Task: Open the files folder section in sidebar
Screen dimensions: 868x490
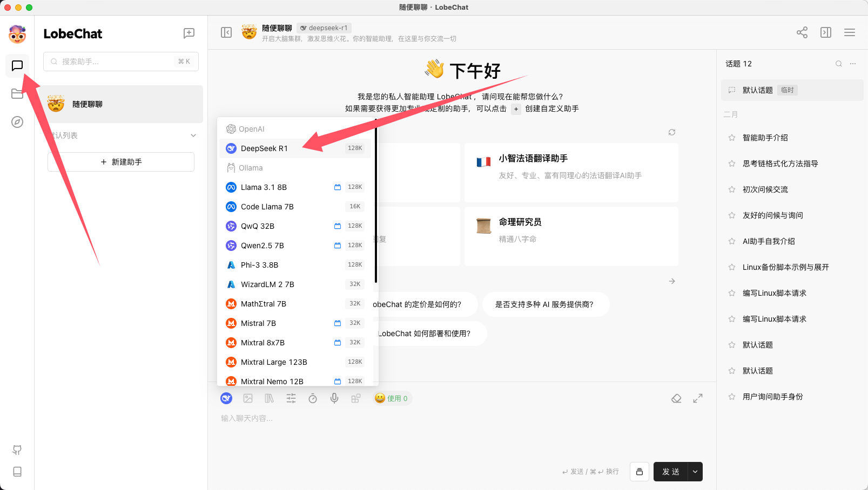Action: pos(17,94)
